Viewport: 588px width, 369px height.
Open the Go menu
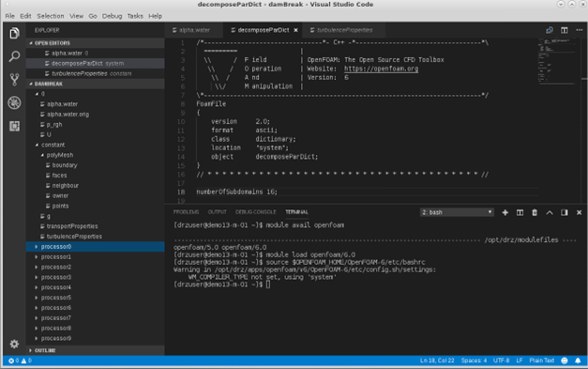click(93, 16)
